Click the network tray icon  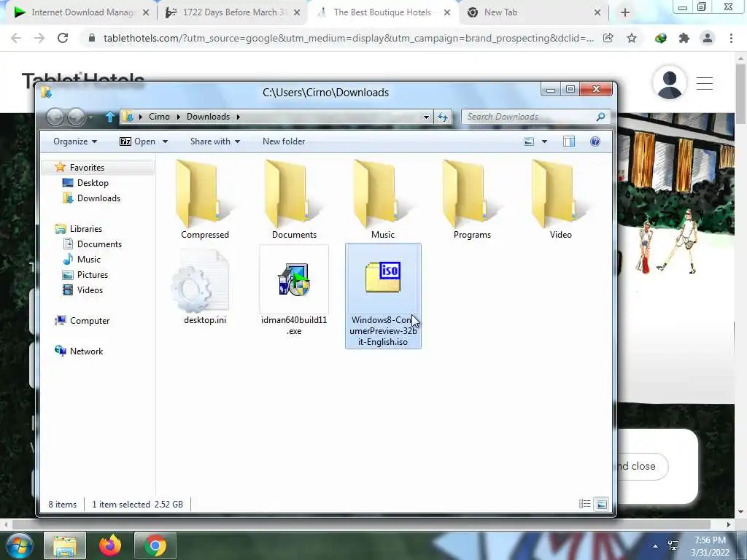click(x=674, y=545)
